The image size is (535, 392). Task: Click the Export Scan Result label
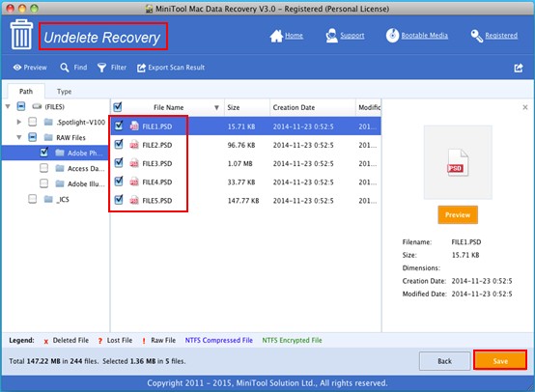177,68
